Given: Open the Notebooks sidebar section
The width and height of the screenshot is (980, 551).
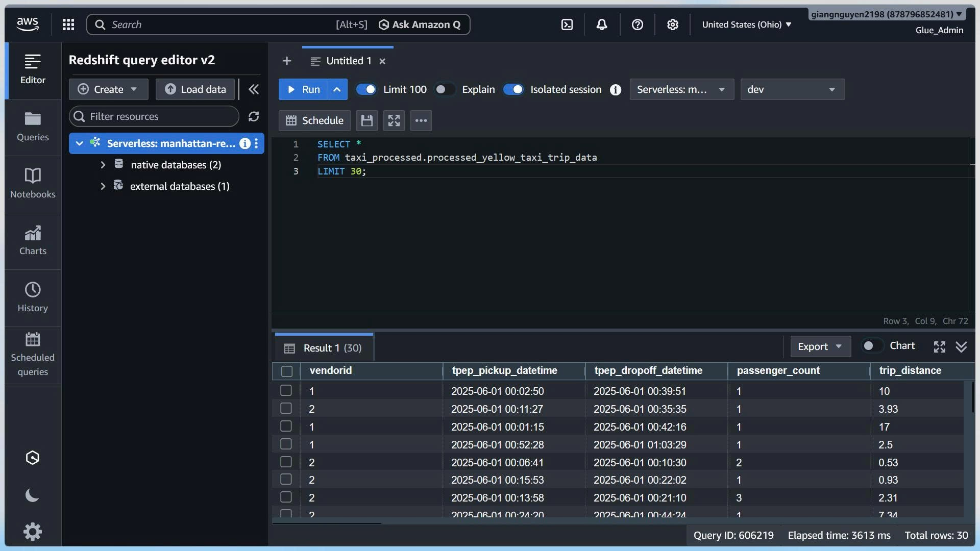Looking at the screenshot, I should click(33, 184).
